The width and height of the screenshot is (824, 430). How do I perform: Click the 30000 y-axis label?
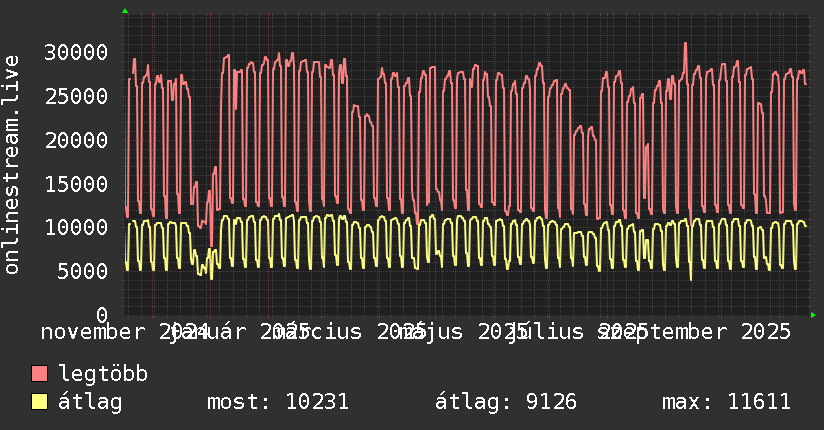click(x=76, y=53)
